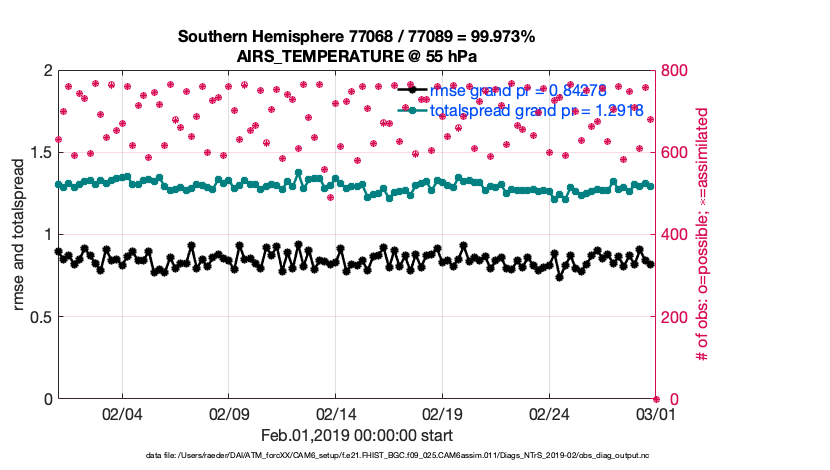The width and height of the screenshot is (830, 470).
Task: Click the 1.5 left y-axis tick label
Action: (38, 152)
